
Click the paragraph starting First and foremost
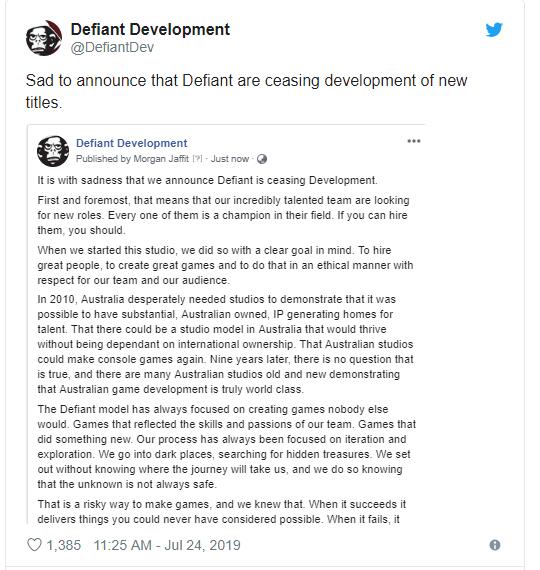223,215
